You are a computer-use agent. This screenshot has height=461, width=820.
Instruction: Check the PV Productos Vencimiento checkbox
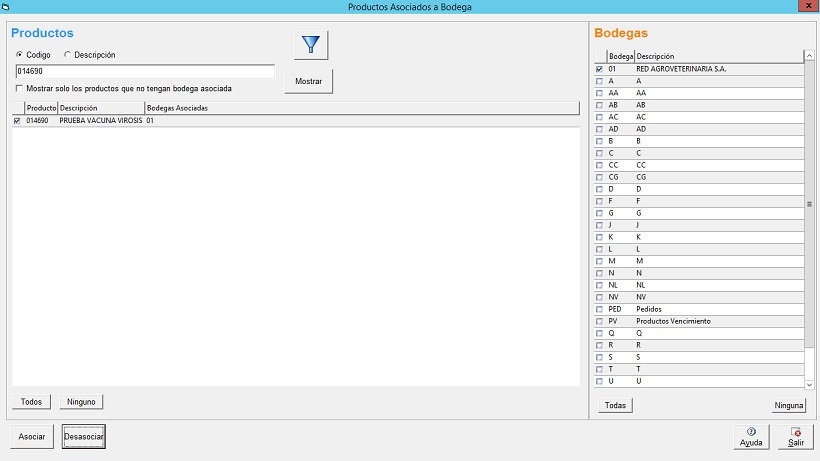point(599,321)
